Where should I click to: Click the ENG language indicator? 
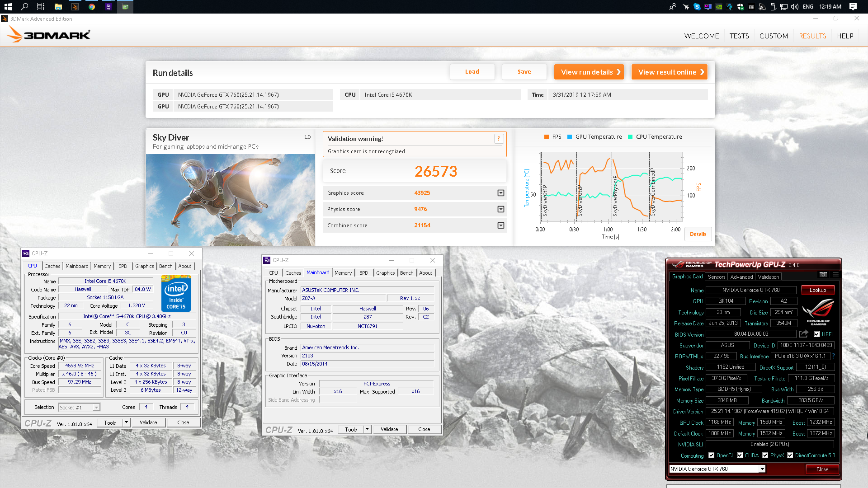click(808, 6)
